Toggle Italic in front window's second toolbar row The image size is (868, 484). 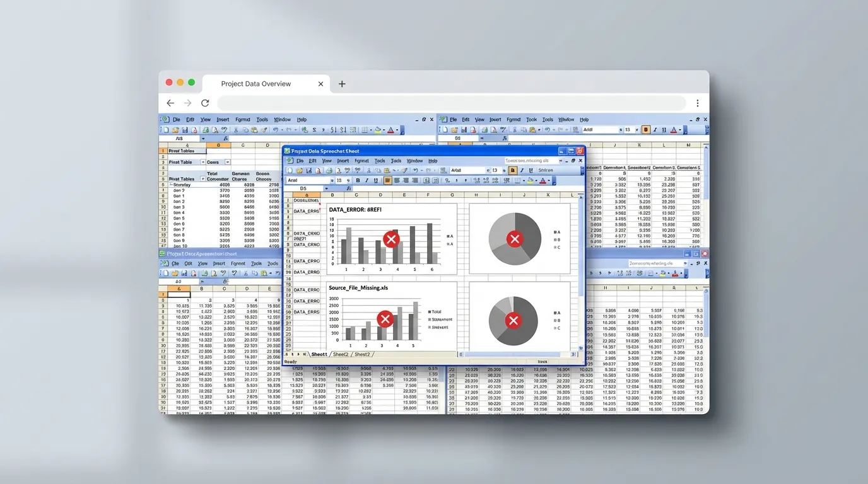[367, 180]
